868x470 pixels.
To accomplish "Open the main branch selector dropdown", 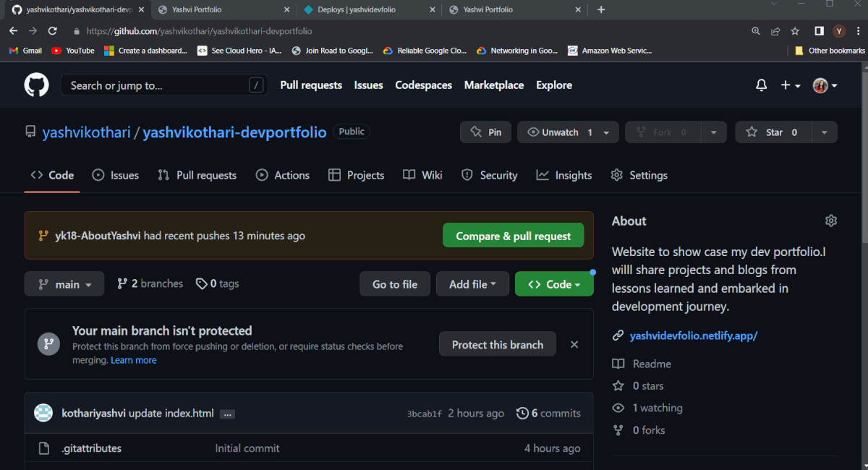I will click(64, 284).
